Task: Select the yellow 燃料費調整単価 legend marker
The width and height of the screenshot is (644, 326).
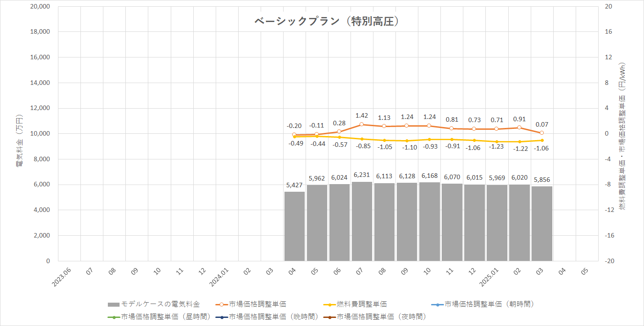Action: 330,304
